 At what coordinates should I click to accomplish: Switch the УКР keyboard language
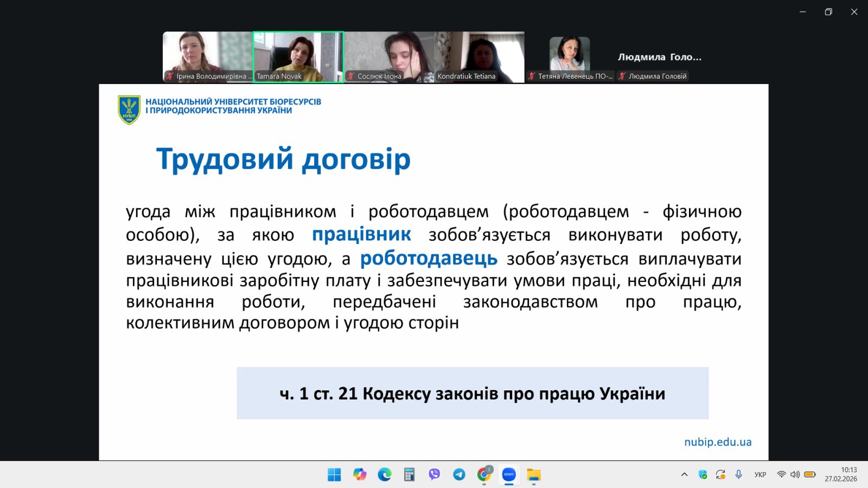tap(760, 474)
